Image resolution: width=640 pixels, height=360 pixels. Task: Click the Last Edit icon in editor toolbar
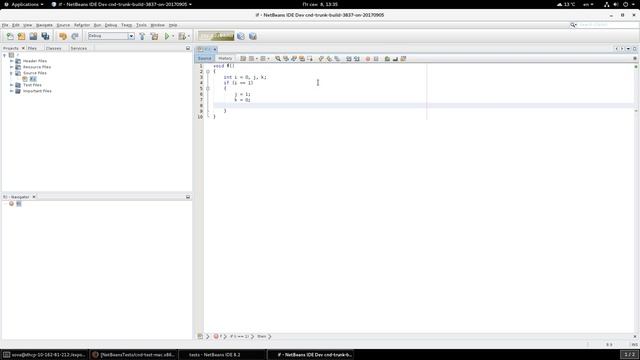pyautogui.click(x=243, y=59)
